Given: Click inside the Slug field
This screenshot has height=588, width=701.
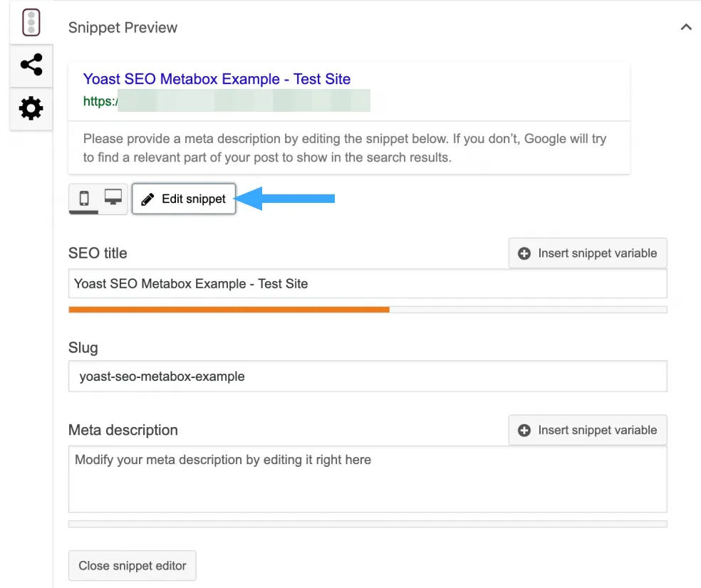Looking at the screenshot, I should tap(368, 376).
